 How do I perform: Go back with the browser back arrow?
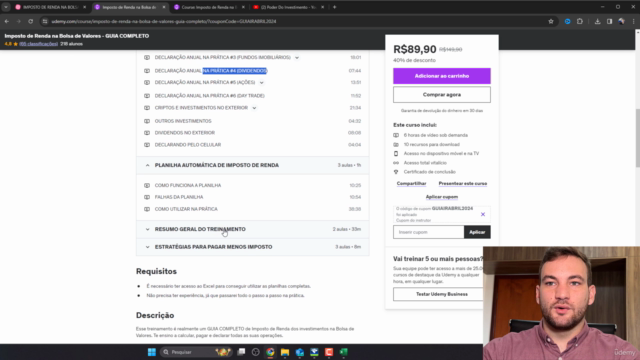point(7,21)
